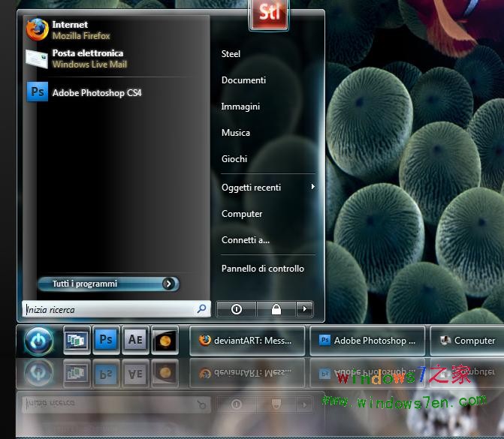The height and width of the screenshot is (439, 504).
Task: Click the Start orb power button
Action: tap(38, 340)
